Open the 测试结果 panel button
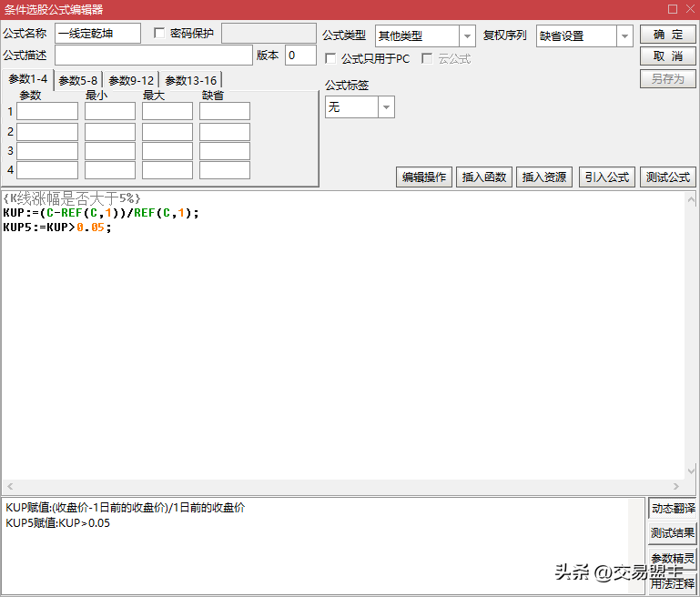This screenshot has height=597, width=700. click(673, 533)
